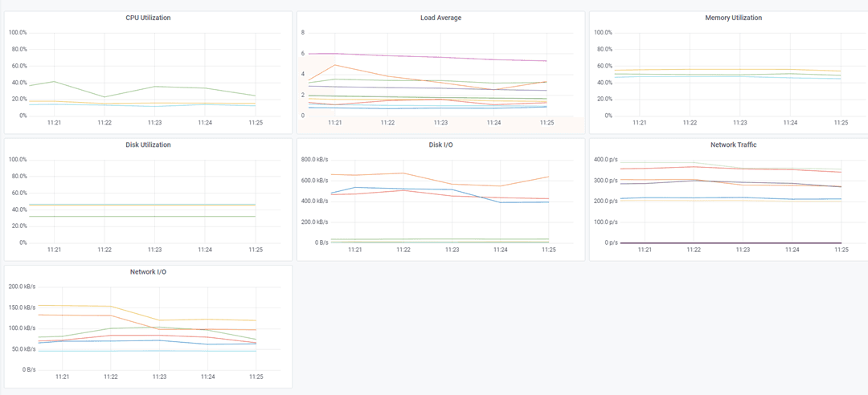Click the 400.0 p/s axis label in Network Traffic
868x395 pixels.
click(x=605, y=160)
